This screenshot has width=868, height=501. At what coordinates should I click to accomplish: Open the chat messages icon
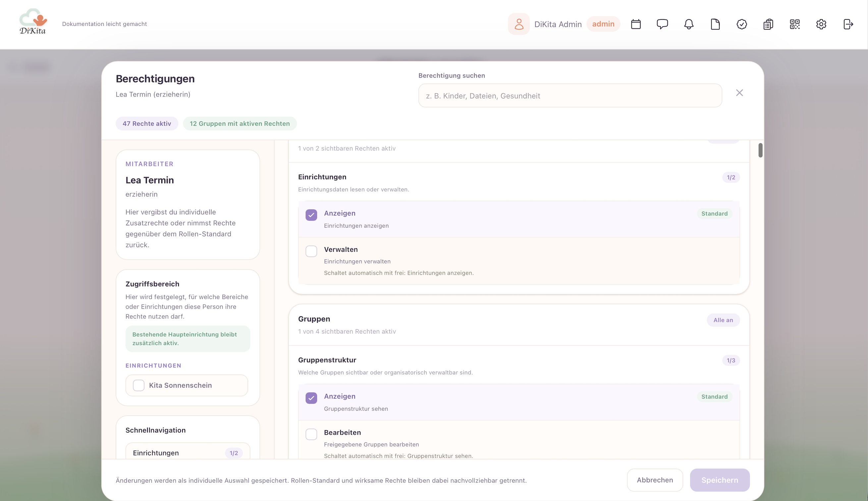click(662, 24)
